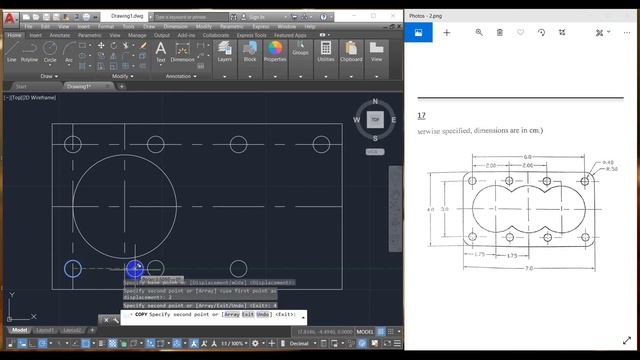Switch to the Start drawing tab

click(x=21, y=87)
